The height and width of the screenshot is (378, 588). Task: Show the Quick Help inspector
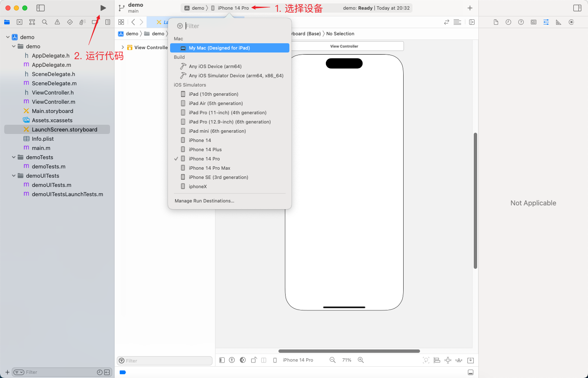tap(521, 22)
